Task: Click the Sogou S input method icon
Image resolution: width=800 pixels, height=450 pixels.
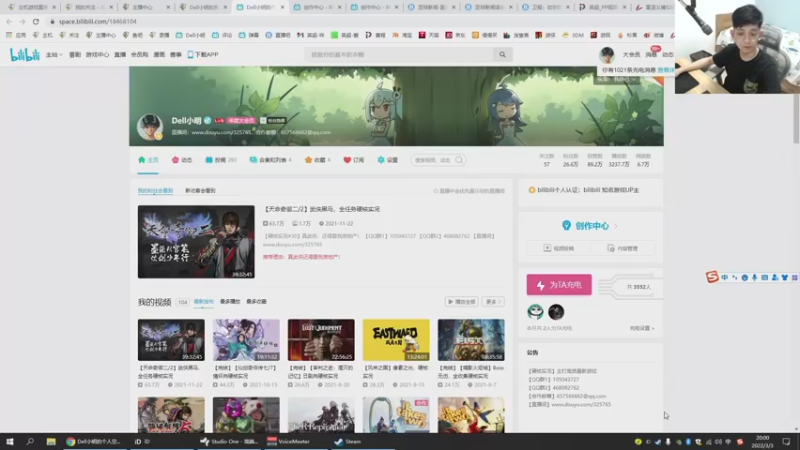Action: (712, 277)
